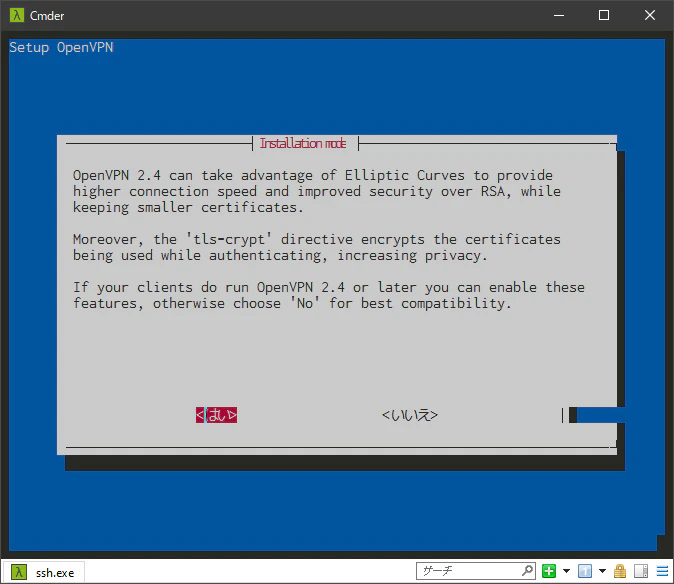Expand the active console list dropdown arrow
Screen dimensions: 674x584
point(602,571)
